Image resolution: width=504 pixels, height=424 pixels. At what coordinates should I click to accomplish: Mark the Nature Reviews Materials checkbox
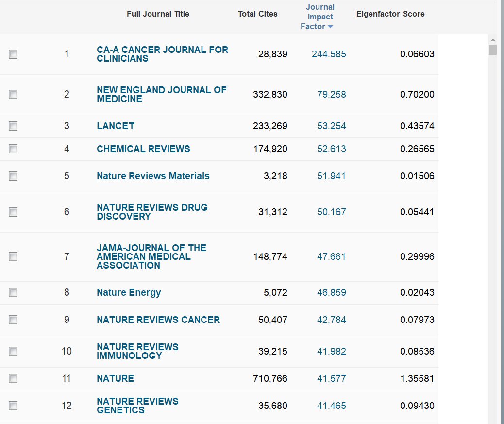[13, 176]
